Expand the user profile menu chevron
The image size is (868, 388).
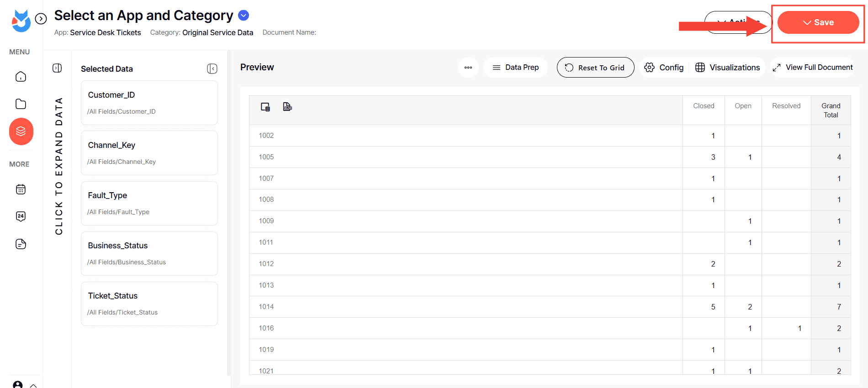pos(33,385)
